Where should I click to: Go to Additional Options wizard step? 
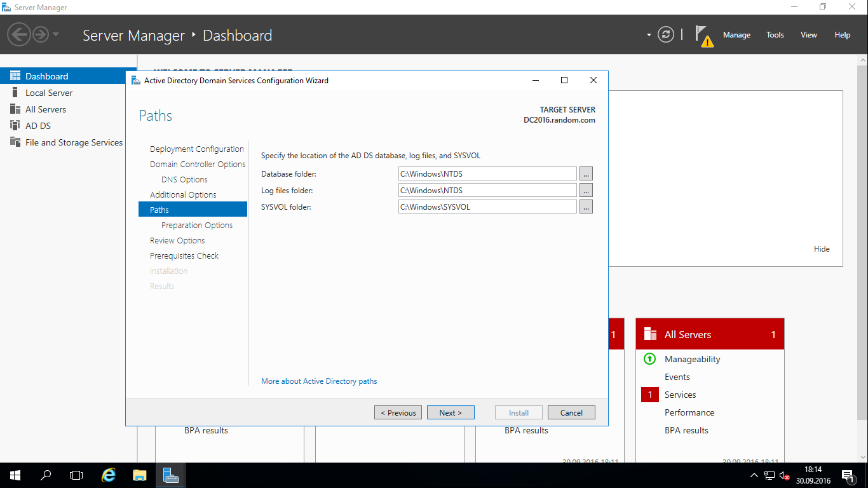[x=183, y=194]
